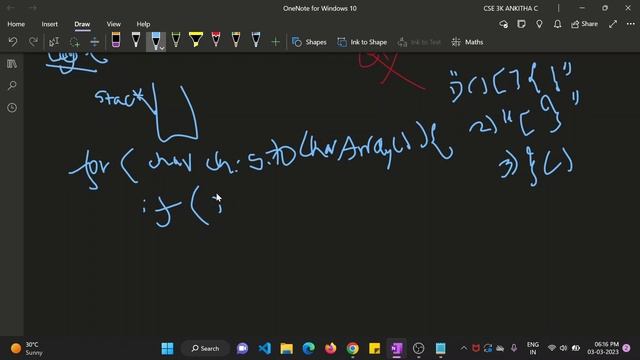Open the clock and calendar flyout

[x=603, y=348]
